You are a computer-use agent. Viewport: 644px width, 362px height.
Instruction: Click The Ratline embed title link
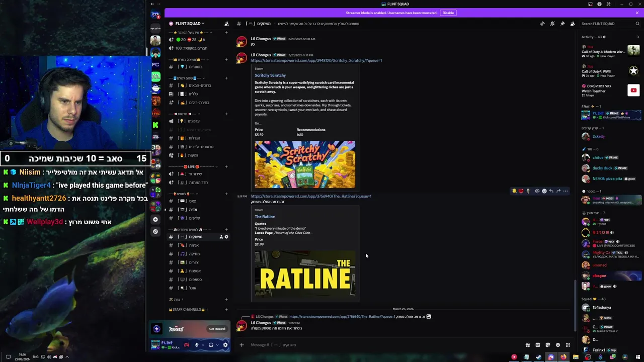coord(265,217)
